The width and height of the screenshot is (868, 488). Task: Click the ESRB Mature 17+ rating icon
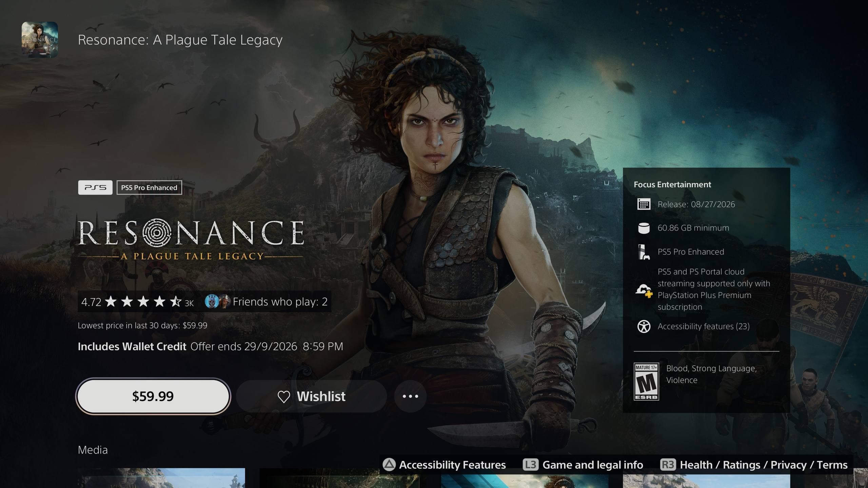(x=646, y=382)
